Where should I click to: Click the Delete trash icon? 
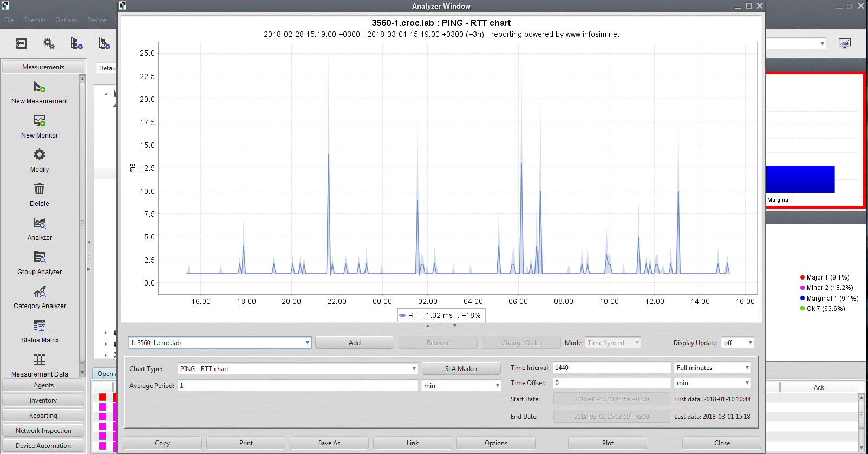click(40, 189)
